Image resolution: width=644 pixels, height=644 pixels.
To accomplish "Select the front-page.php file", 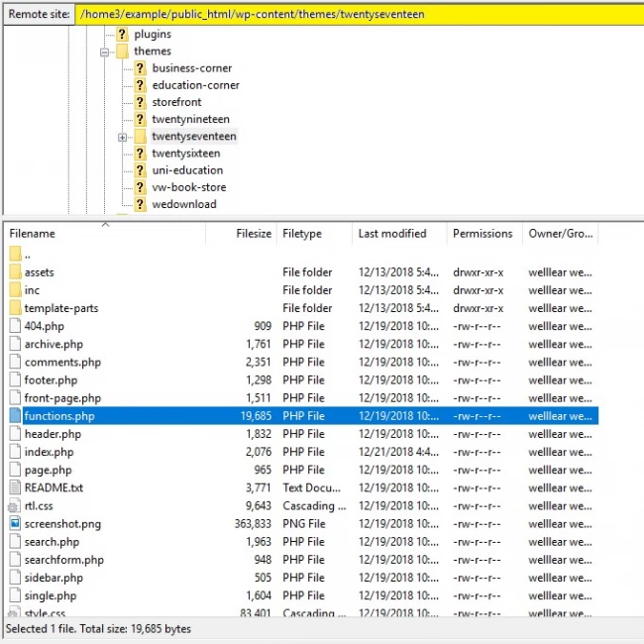I will (302, 398).
